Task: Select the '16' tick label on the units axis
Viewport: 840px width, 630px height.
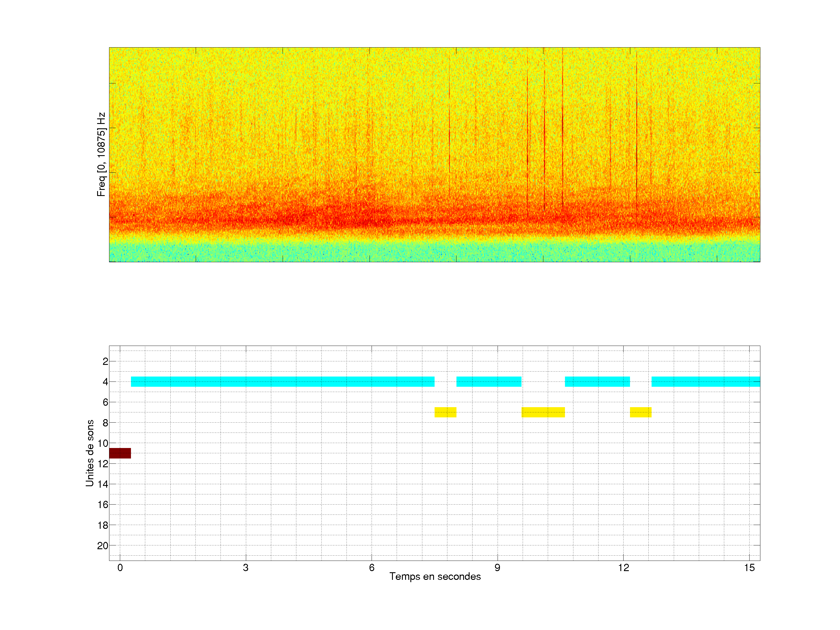Action: point(103,505)
